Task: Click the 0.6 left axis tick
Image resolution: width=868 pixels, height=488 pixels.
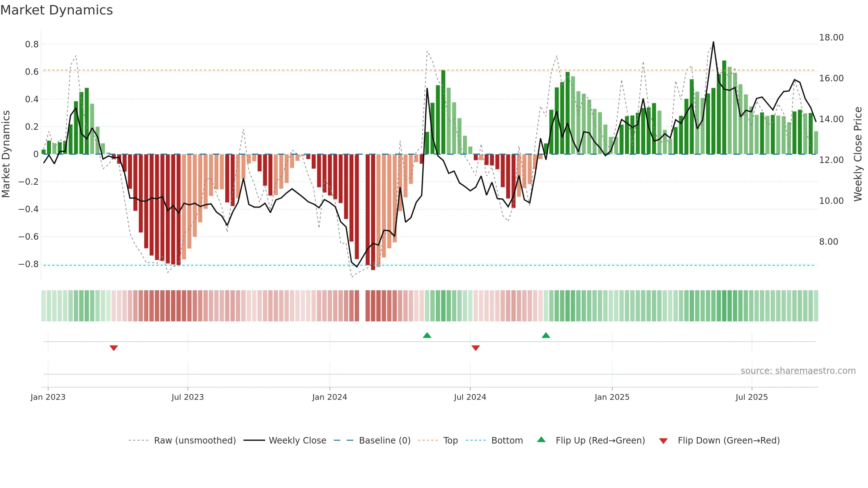Action: (32, 72)
